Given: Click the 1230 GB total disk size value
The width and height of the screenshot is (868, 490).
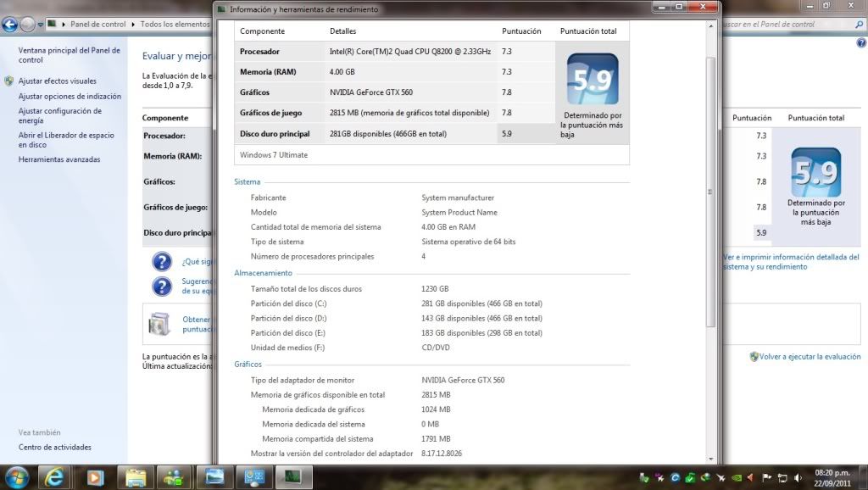Looking at the screenshot, I should 435,289.
